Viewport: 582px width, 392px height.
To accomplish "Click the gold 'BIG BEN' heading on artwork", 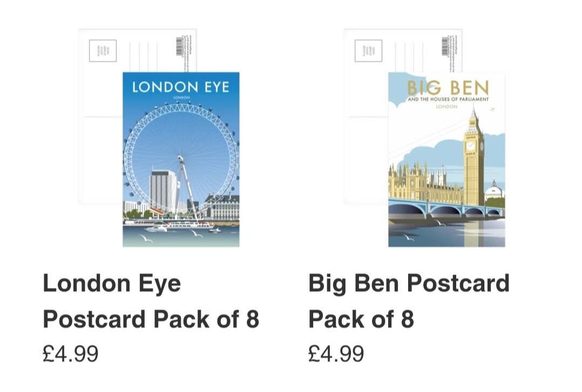I will [448, 88].
